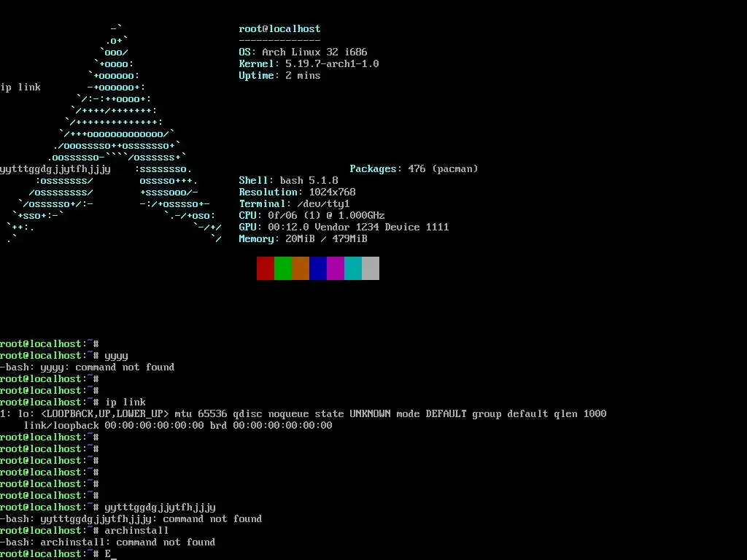Click the red color block
This screenshot has height=560, width=747.
point(266,268)
